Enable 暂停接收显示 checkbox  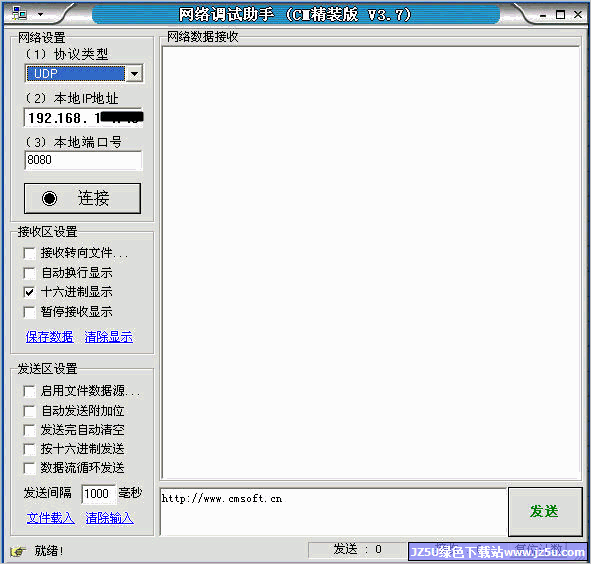pyautogui.click(x=29, y=312)
